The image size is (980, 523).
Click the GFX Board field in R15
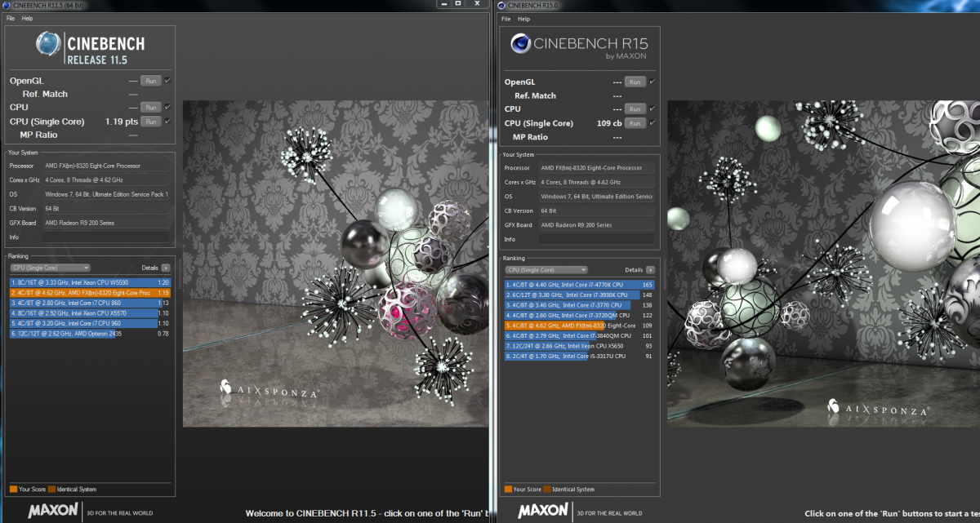tap(597, 225)
